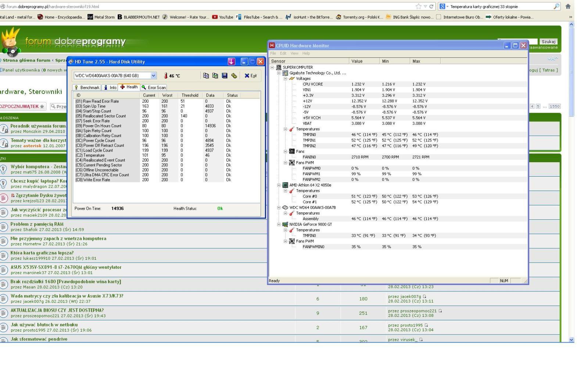Open thread 'AKTUALIZACJA BIOSU CZY JEST DOSTEPNA?'
The height and width of the screenshot is (368, 588).
(x=57, y=310)
